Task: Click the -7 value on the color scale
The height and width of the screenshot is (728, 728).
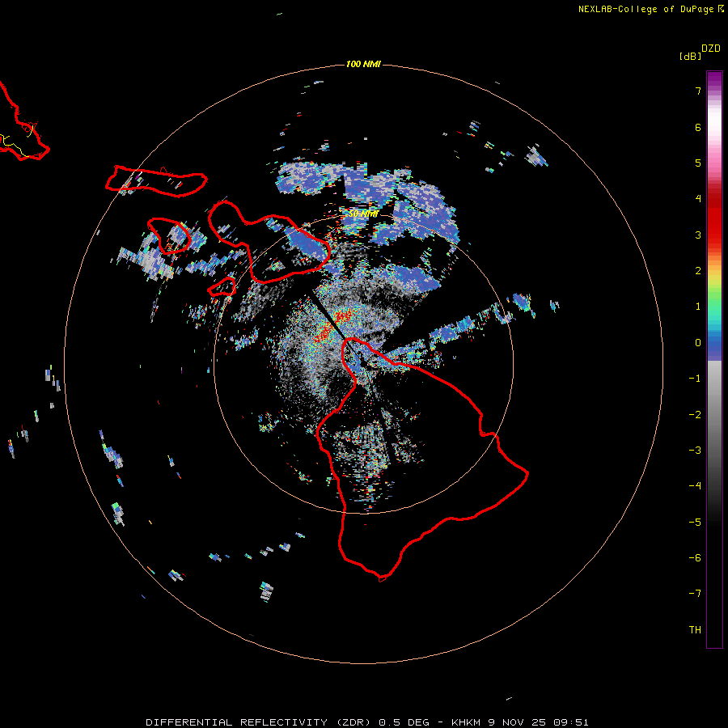Action: click(x=695, y=594)
